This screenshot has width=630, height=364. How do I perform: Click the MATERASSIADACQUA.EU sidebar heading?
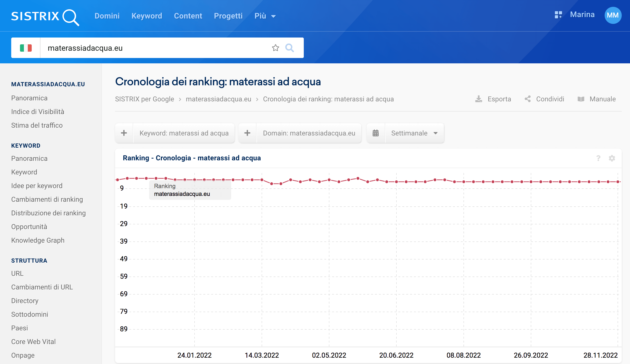48,84
